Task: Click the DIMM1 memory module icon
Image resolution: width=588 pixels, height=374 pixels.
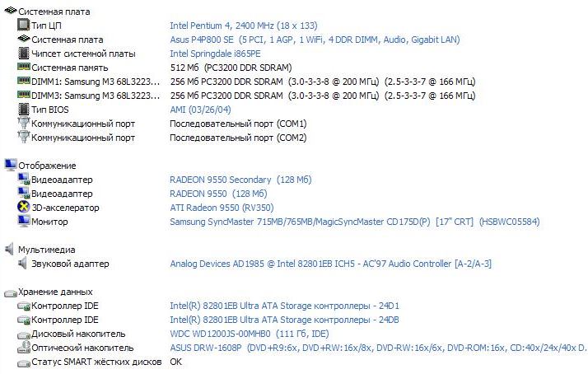Action: point(23,82)
